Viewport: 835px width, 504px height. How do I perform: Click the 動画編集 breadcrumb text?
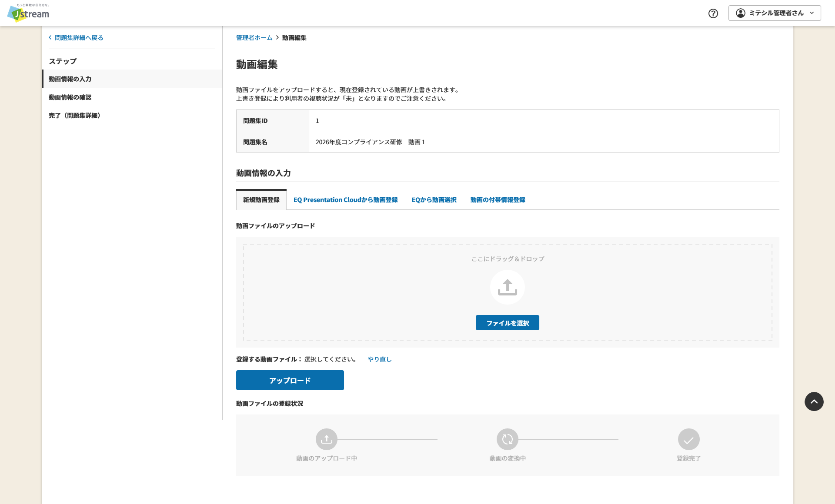(294, 38)
